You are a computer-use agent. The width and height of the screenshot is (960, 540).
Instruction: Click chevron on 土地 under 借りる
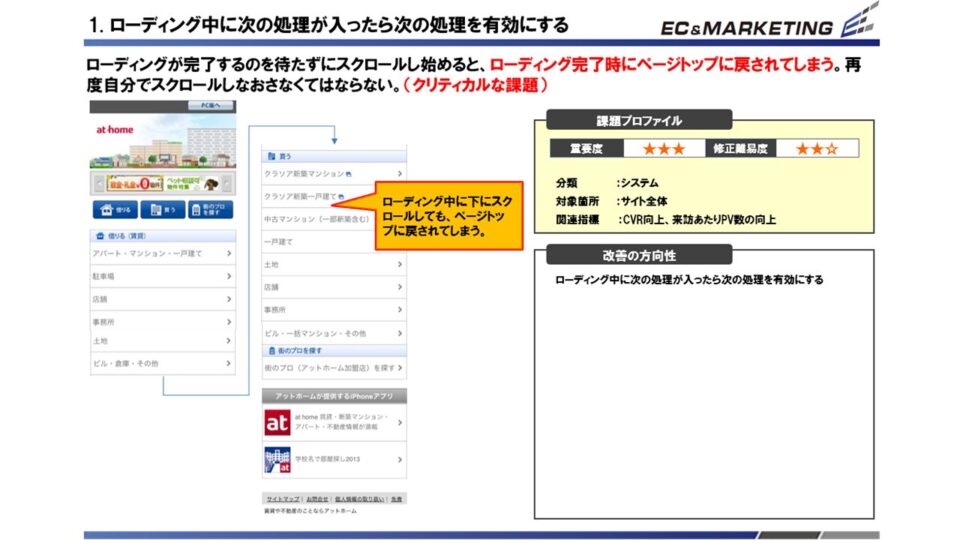click(229, 341)
